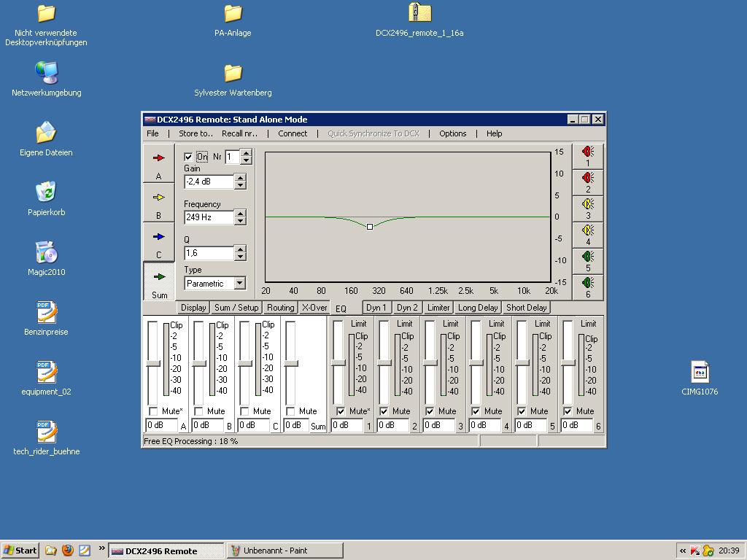This screenshot has width=747, height=560.
Task: Decrease the EQ band Nr value
Action: (246, 160)
